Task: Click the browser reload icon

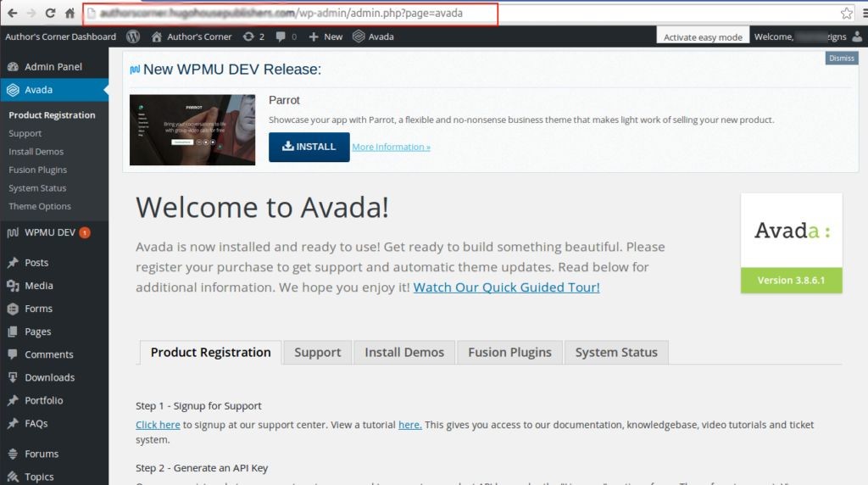Action: pyautogui.click(x=50, y=14)
